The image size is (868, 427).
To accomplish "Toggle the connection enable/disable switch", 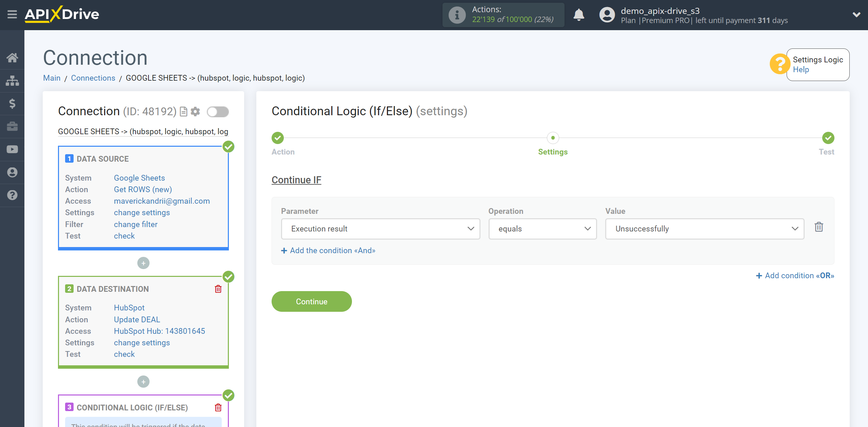I will [218, 112].
